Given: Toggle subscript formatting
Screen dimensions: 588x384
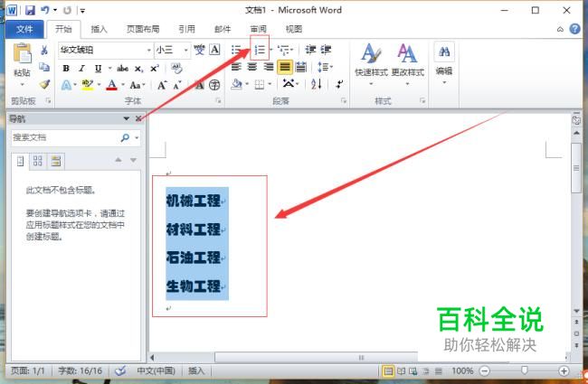Looking at the screenshot, I should pyautogui.click(x=138, y=69).
